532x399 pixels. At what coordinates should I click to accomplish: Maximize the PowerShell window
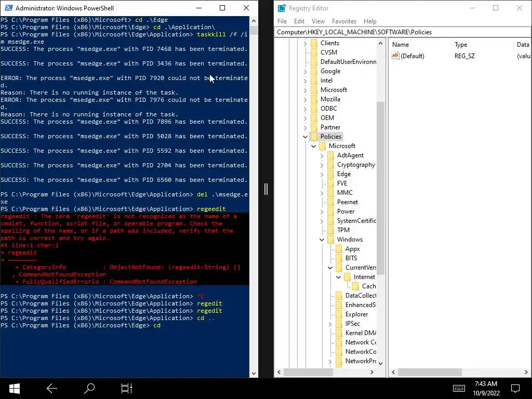pyautogui.click(x=222, y=8)
